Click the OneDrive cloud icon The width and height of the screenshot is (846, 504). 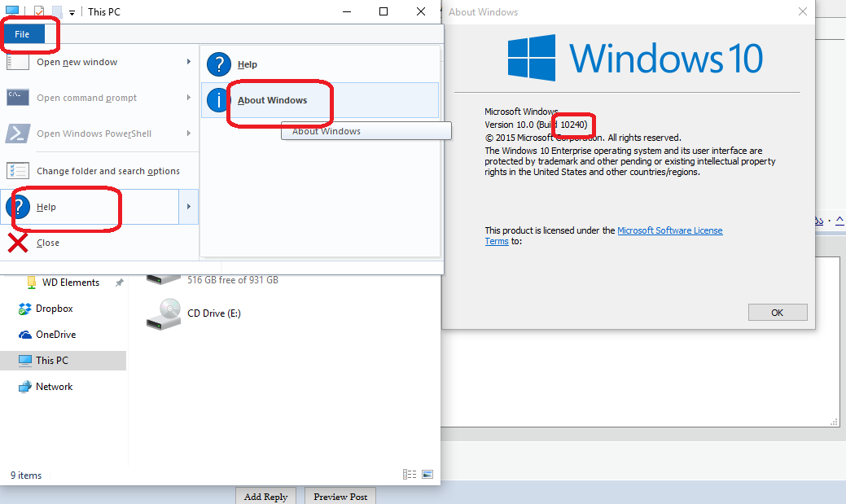click(x=24, y=335)
